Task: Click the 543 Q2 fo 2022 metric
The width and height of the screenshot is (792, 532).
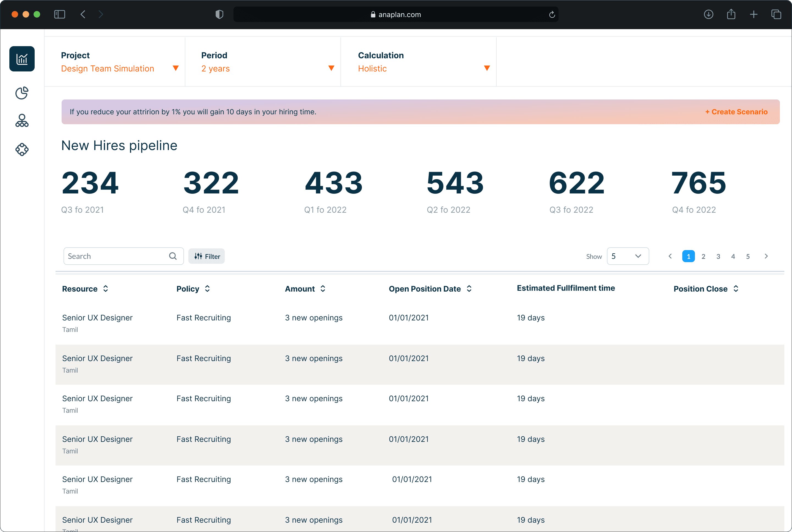Action: point(455,192)
